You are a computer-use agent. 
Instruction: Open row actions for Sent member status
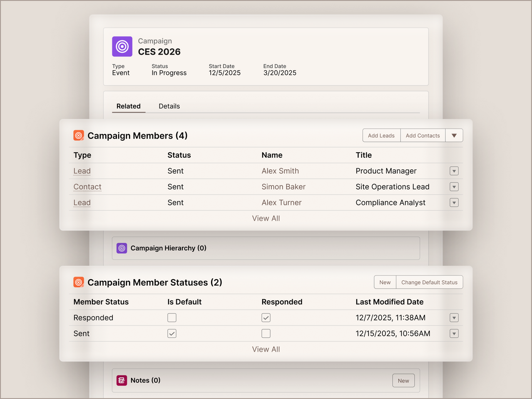pos(454,334)
